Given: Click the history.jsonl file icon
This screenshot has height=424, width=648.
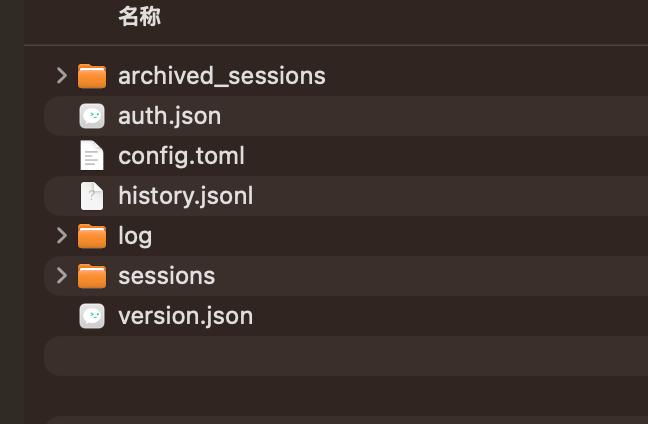Looking at the screenshot, I should [92, 196].
